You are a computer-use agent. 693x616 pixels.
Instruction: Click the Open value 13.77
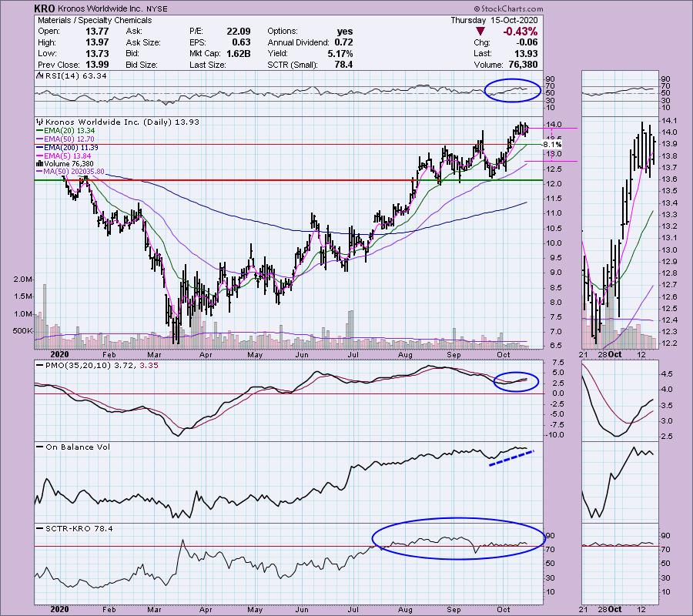pyautogui.click(x=98, y=32)
